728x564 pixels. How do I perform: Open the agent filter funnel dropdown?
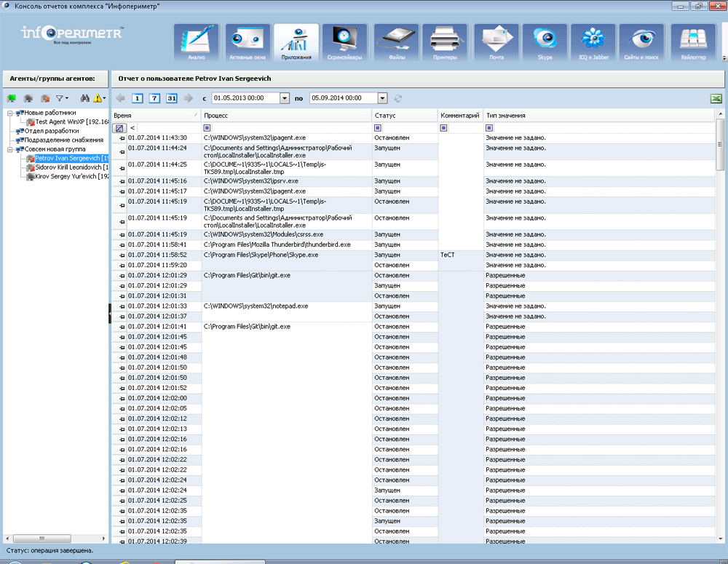tap(63, 98)
